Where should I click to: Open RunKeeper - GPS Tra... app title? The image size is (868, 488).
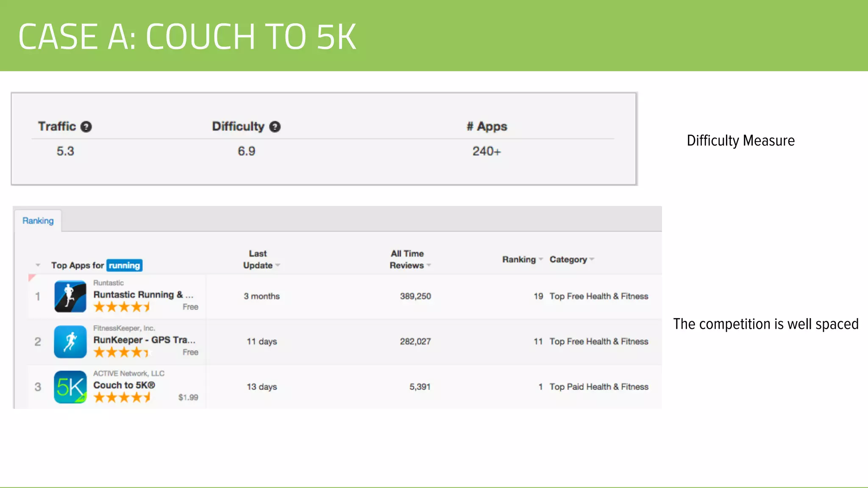click(145, 340)
